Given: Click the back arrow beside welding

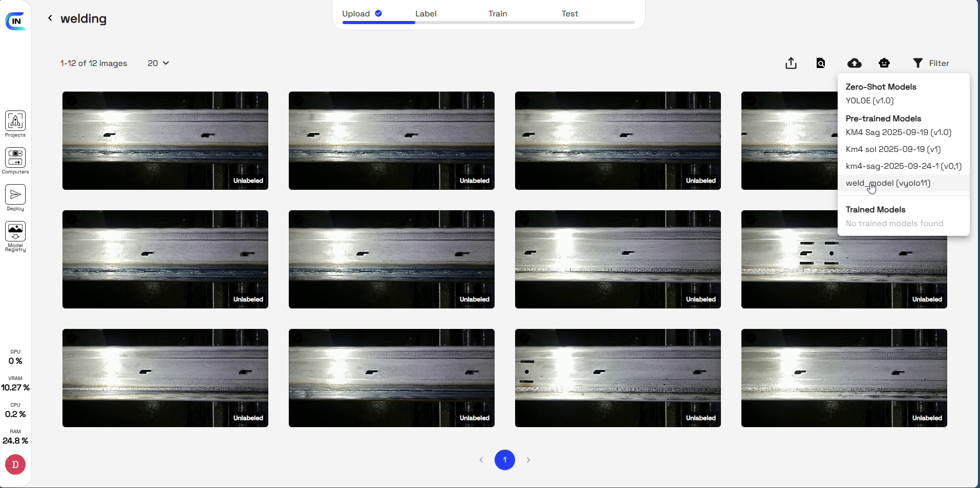Looking at the screenshot, I should tap(50, 18).
